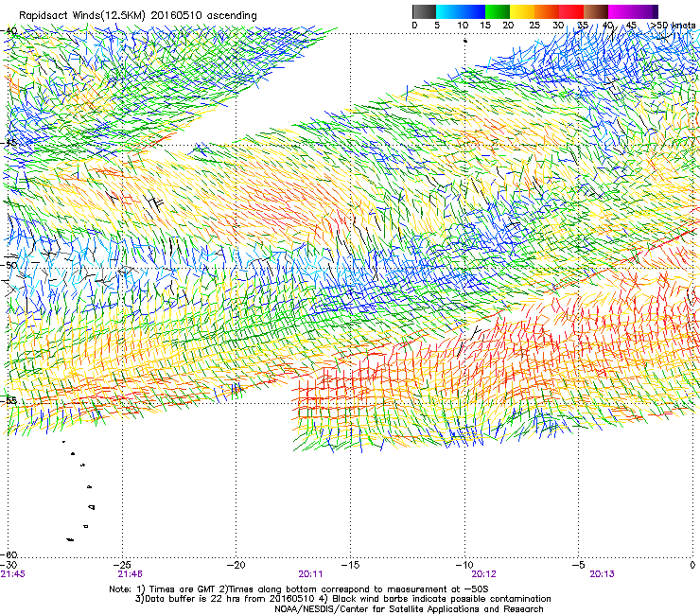Click the -50 latitude axis label
Screen dimensions: 700x615
[9, 265]
